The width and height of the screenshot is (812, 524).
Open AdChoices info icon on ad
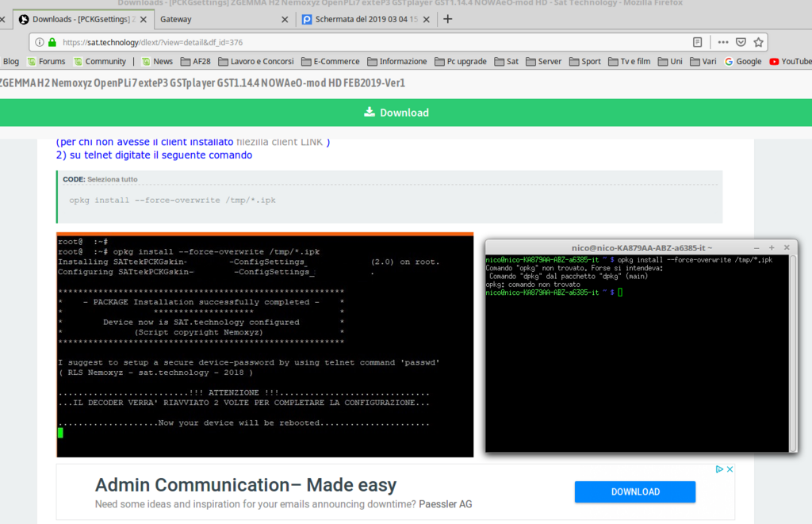click(x=719, y=469)
